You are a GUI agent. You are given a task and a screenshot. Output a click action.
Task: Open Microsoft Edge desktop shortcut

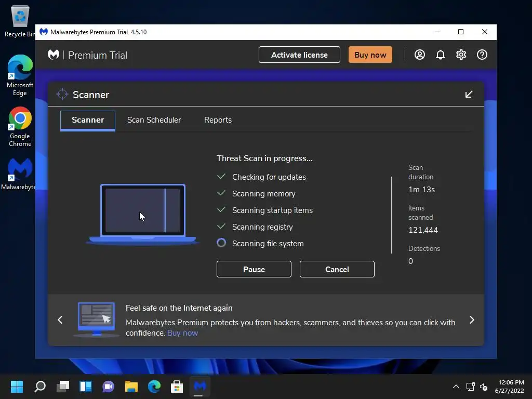pos(20,75)
